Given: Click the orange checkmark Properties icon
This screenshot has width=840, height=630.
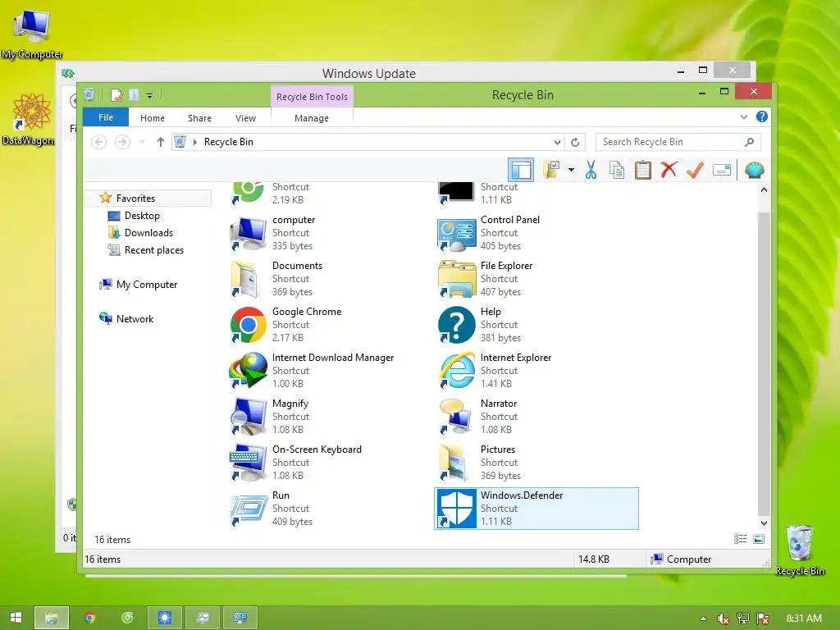Looking at the screenshot, I should click(695, 171).
